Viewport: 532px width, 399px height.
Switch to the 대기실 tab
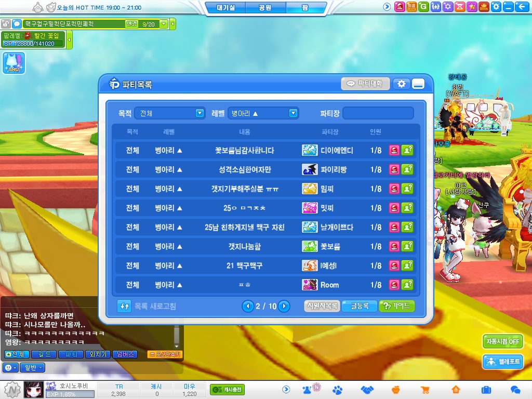225,8
